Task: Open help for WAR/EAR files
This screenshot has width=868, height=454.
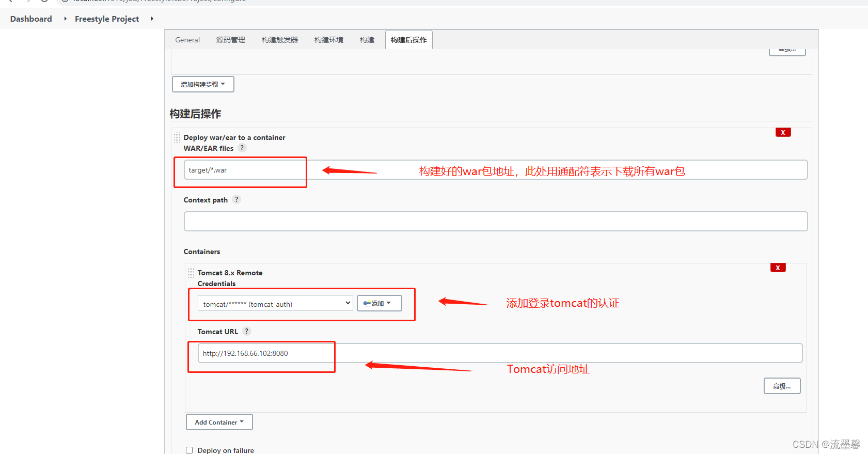Action: point(242,148)
